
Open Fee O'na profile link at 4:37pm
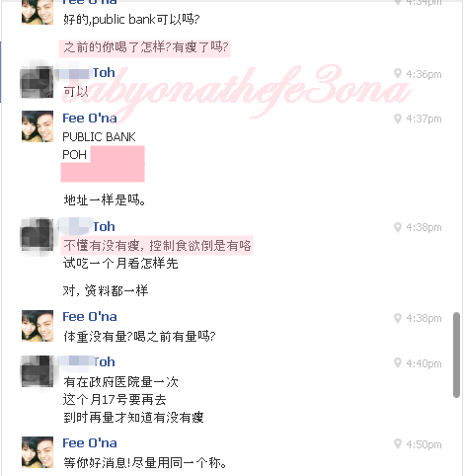pyautogui.click(x=90, y=118)
